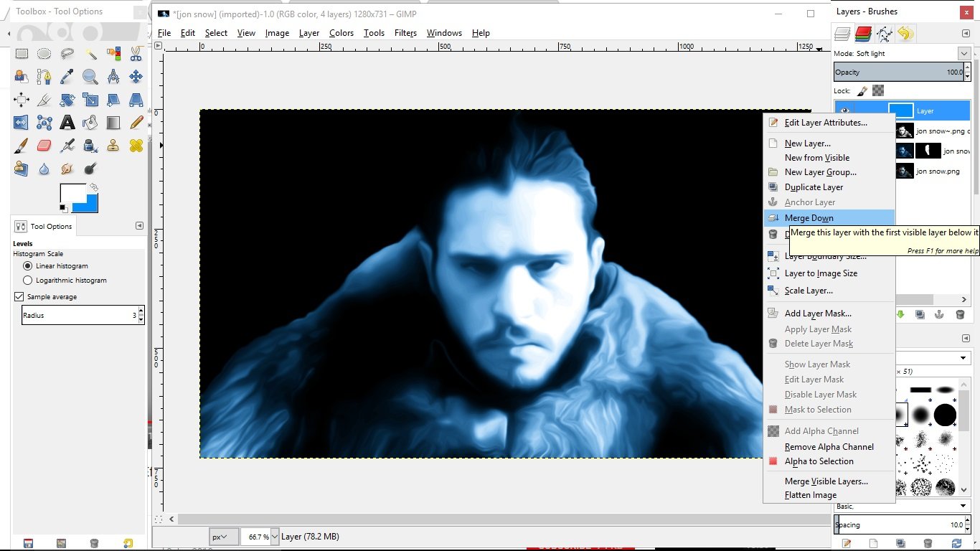The image size is (980, 551).
Task: Select the Paintbrush tool
Action: click(x=22, y=146)
